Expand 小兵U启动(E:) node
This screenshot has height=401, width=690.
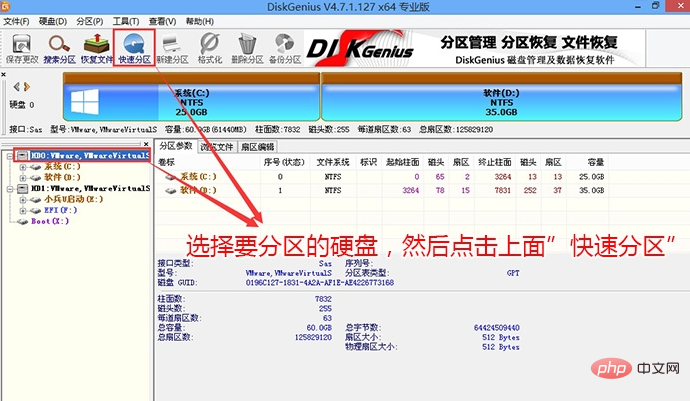(x=23, y=200)
